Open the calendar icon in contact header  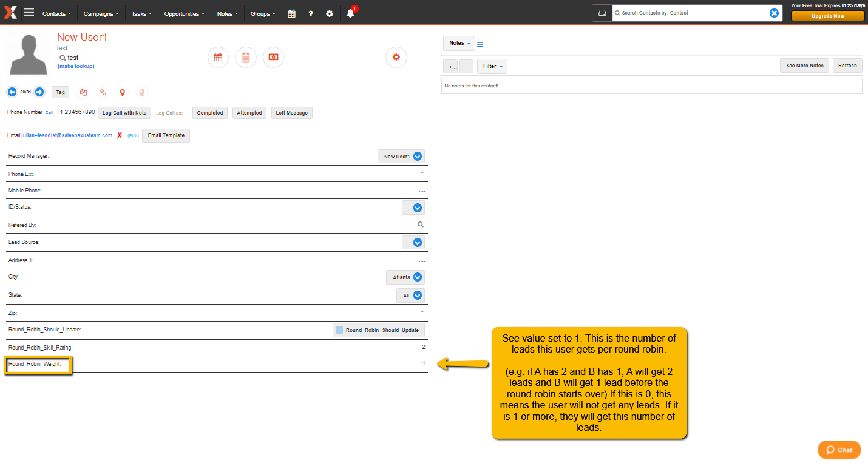(218, 57)
